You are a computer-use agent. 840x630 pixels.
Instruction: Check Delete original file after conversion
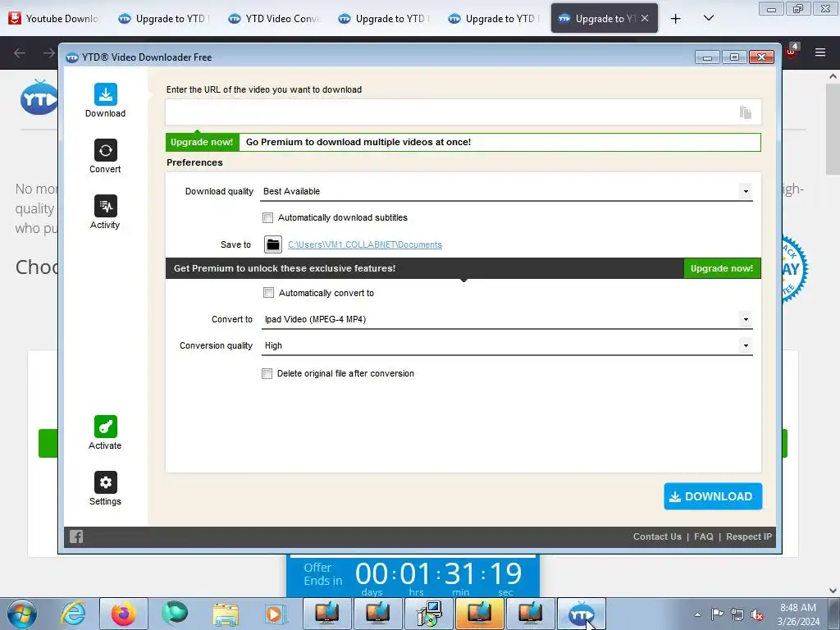click(267, 373)
